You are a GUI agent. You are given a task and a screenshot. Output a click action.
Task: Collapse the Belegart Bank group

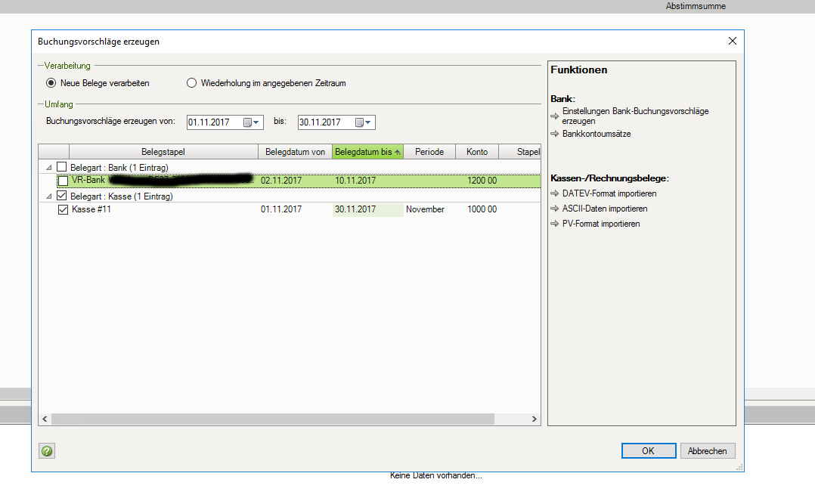point(48,167)
